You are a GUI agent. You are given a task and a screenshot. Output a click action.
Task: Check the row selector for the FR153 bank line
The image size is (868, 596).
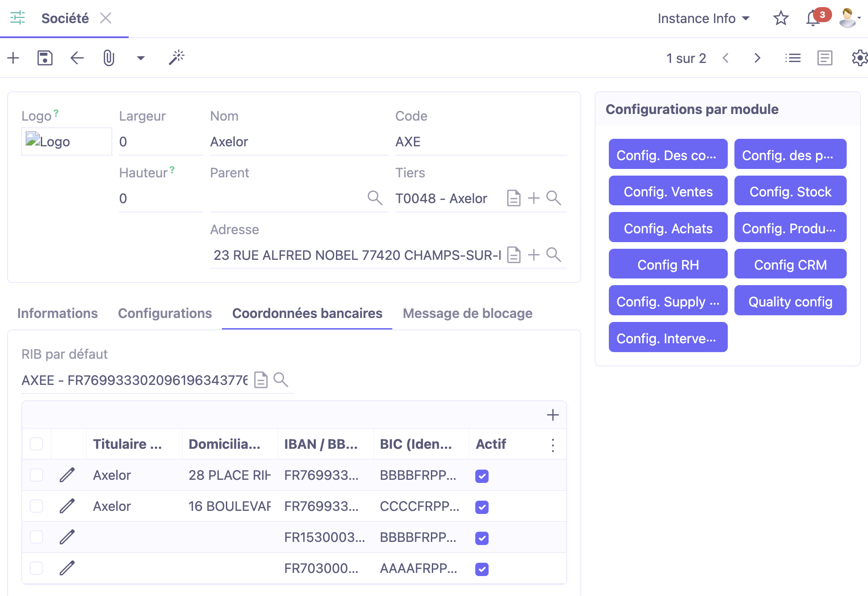(x=36, y=537)
